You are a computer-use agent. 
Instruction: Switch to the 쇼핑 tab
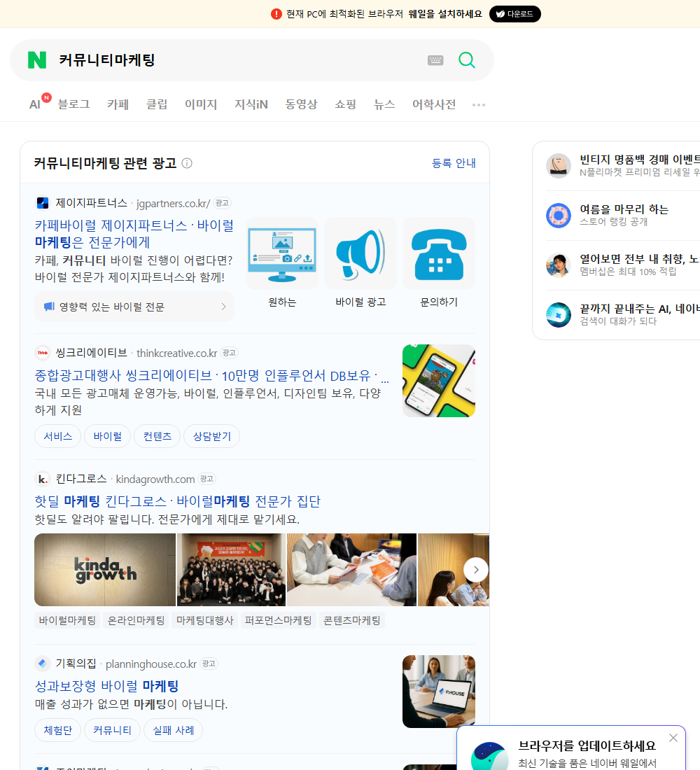click(345, 104)
